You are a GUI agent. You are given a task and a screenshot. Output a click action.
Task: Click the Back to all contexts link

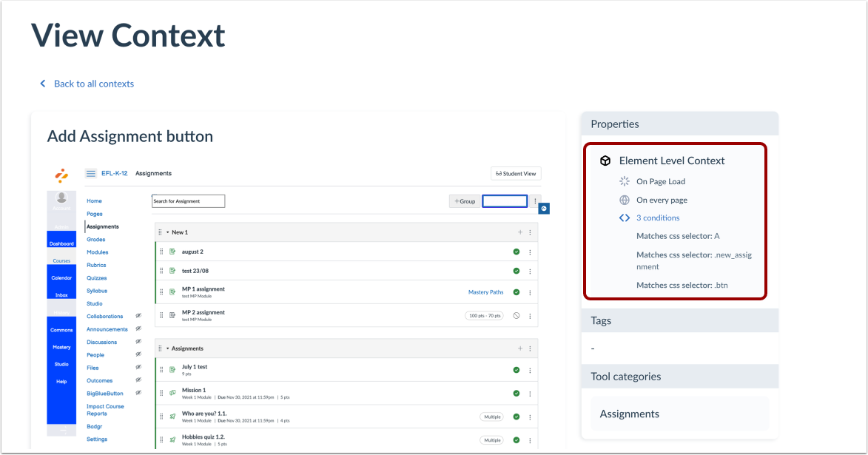pyautogui.click(x=94, y=84)
